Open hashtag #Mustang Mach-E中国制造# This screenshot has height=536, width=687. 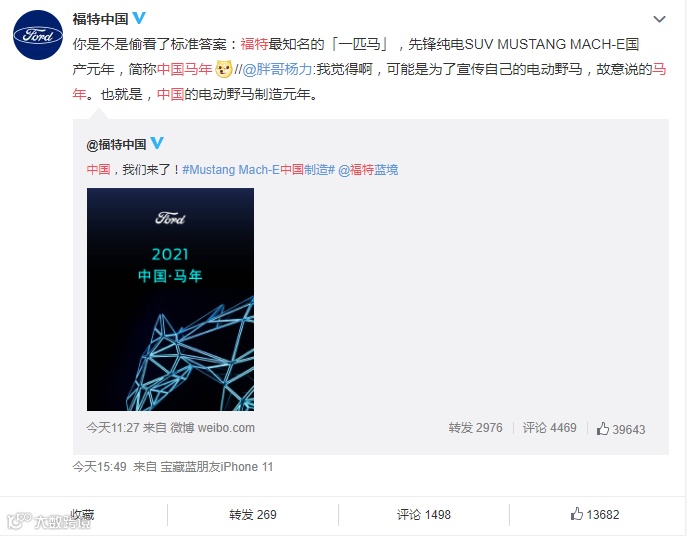click(x=259, y=170)
